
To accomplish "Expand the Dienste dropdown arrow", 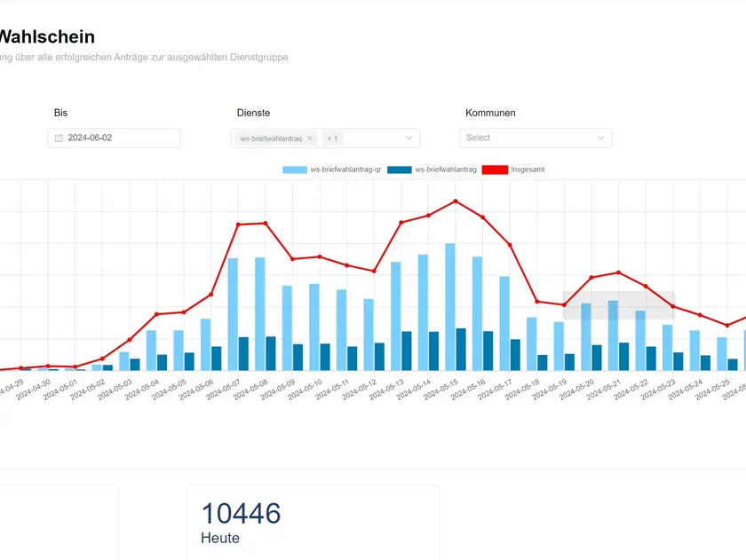I will coord(409,138).
